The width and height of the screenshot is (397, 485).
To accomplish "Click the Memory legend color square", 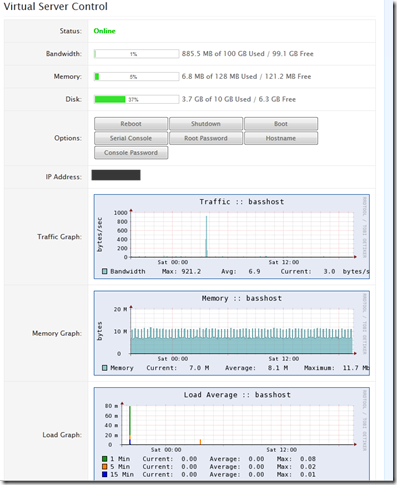I will point(104,368).
